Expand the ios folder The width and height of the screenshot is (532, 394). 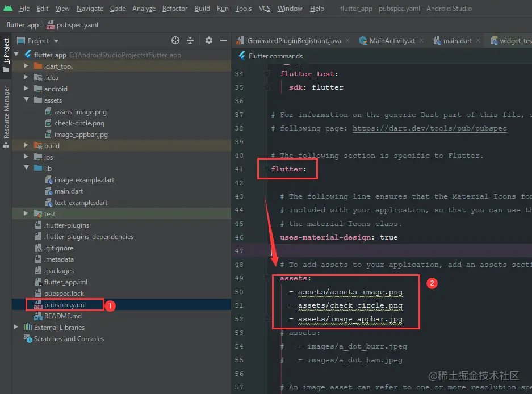coord(26,157)
